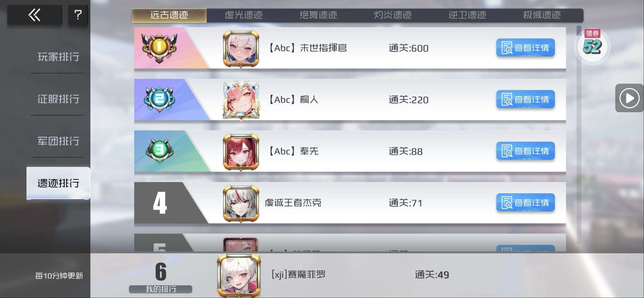
Task: Open avatar of 【Abc】桐人
Action: pyautogui.click(x=241, y=100)
